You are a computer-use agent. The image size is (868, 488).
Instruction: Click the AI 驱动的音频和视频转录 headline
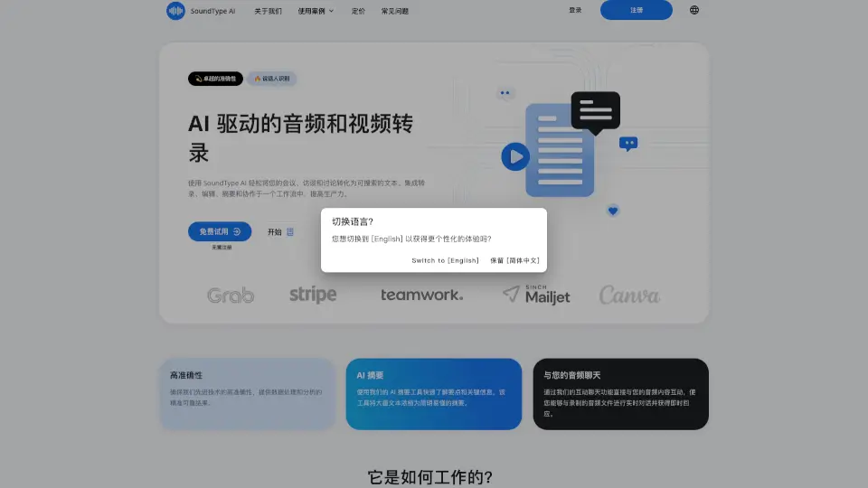300,138
